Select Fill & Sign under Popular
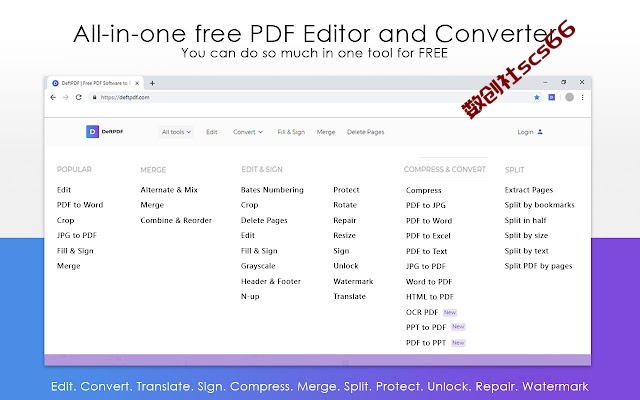The height and width of the screenshot is (400, 640). [x=75, y=251]
